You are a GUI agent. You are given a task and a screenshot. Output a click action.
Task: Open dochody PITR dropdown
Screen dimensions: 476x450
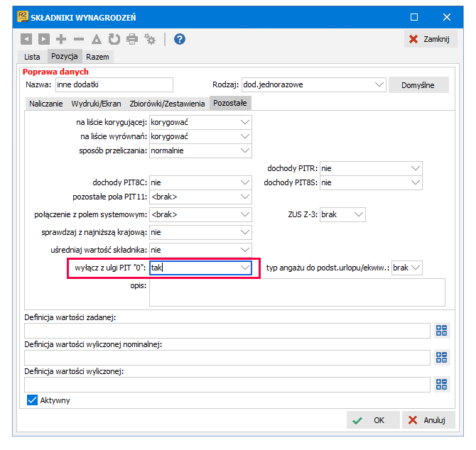tap(416, 168)
